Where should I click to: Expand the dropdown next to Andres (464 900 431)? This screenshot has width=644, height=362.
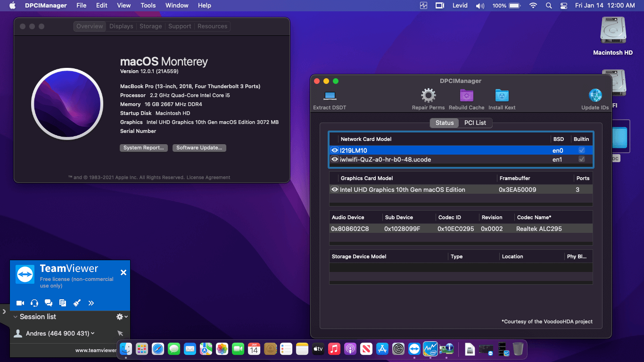(92, 333)
